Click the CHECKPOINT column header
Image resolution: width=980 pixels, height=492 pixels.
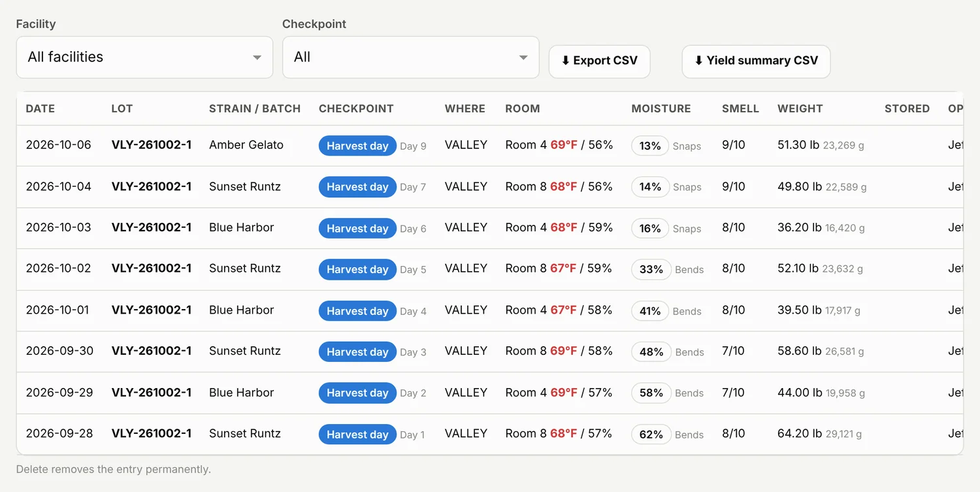[356, 108]
